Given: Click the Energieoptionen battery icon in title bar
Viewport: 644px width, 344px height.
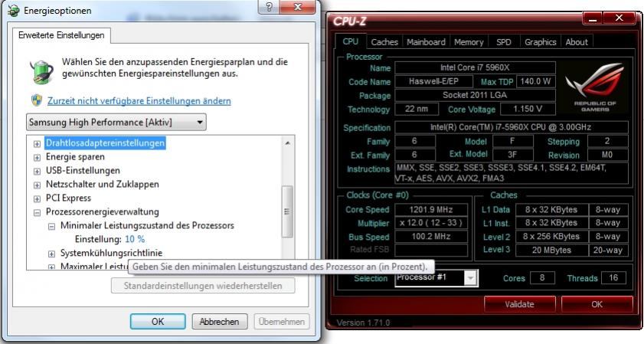Looking at the screenshot, I should click(14, 11).
